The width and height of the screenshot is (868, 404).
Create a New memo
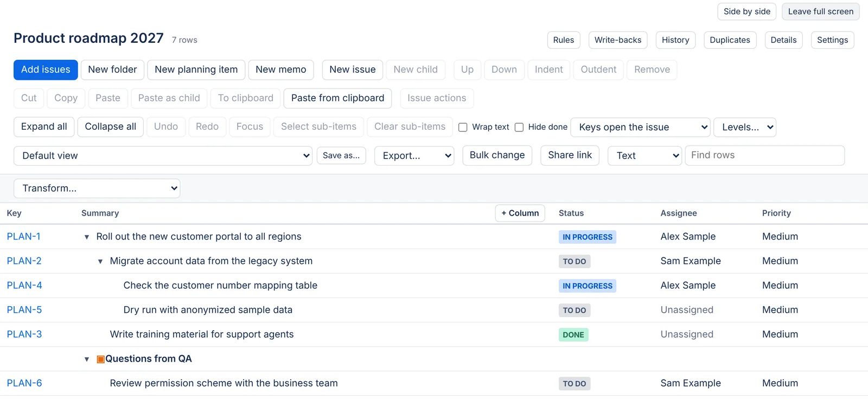281,70
